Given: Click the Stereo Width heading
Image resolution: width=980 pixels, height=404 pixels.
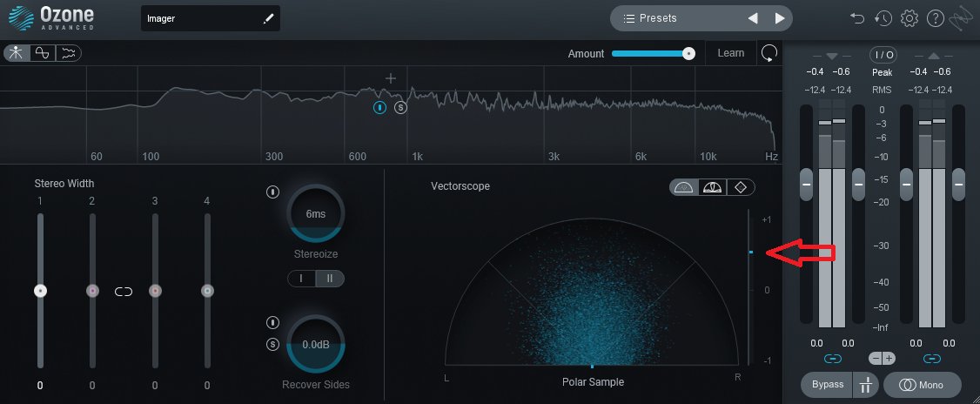Looking at the screenshot, I should tap(64, 183).
